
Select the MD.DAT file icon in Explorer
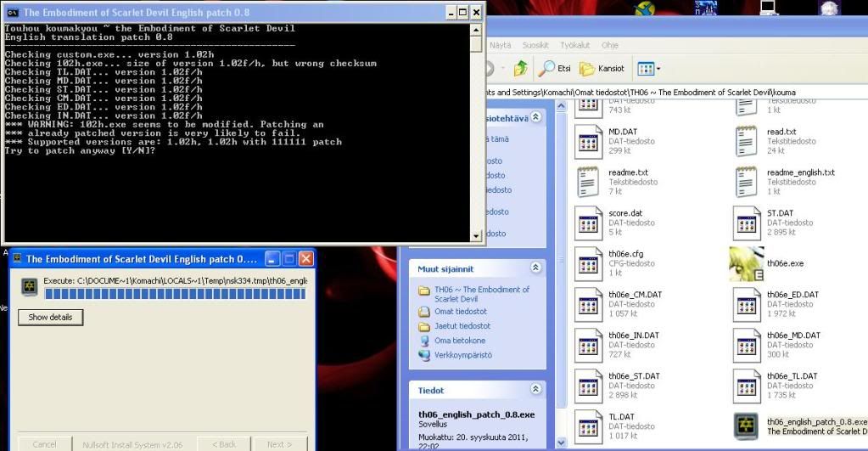(588, 142)
